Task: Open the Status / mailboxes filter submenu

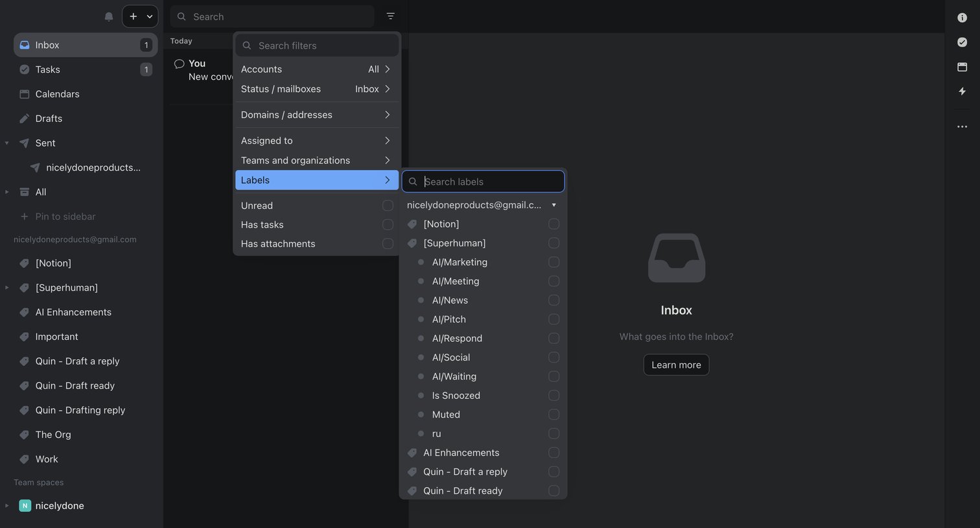Action: (317, 89)
